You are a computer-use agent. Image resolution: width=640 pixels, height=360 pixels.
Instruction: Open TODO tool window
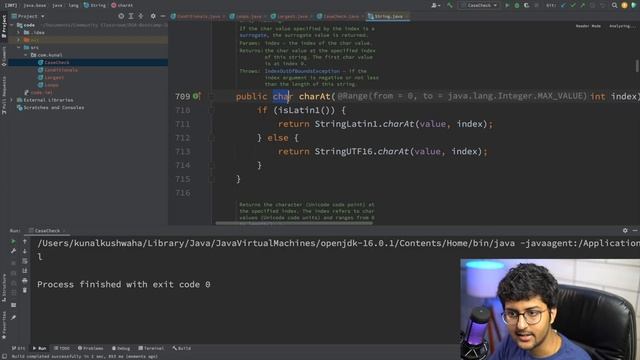[x=62, y=349]
